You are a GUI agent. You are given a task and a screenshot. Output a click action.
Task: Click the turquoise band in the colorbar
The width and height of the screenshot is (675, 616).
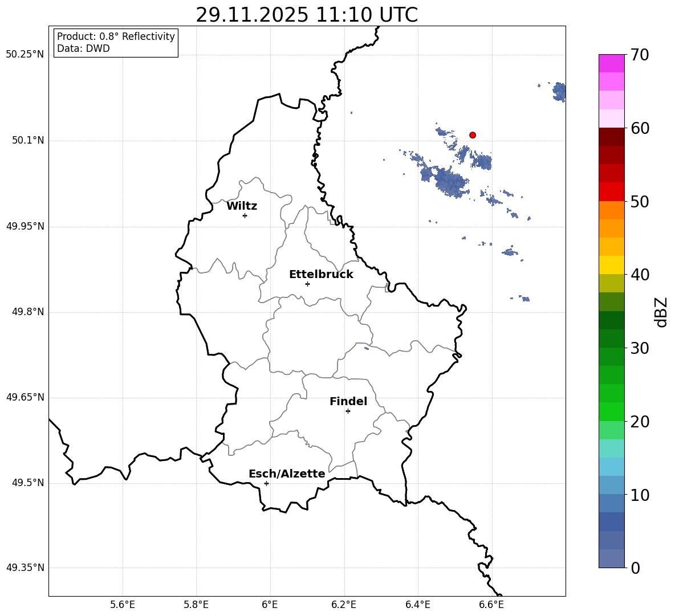[612, 448]
